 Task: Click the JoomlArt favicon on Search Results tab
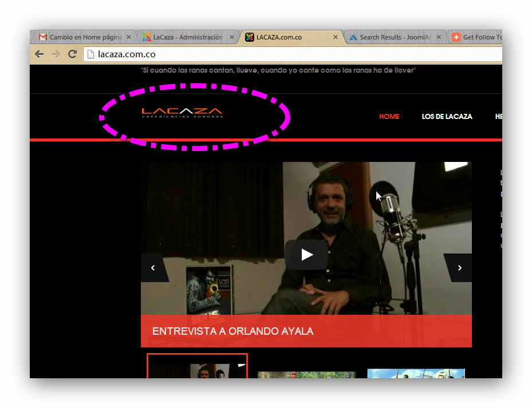tap(353, 37)
